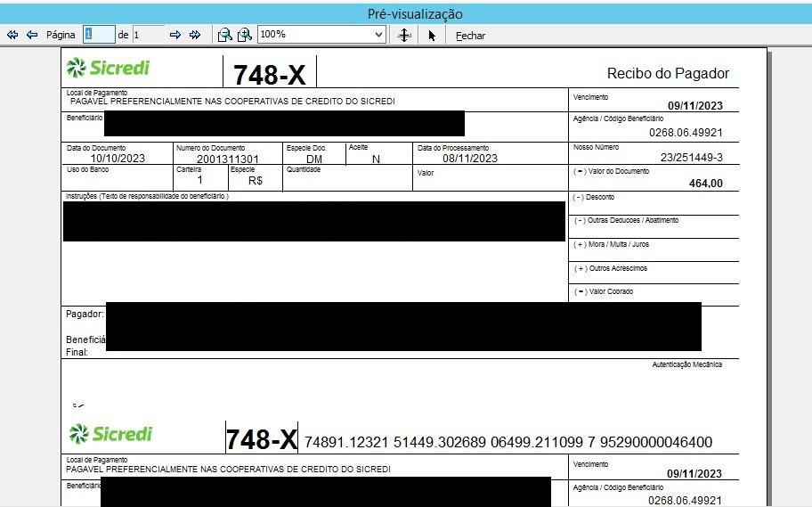
Task: Click the Carteira value 1
Action: [x=200, y=180]
